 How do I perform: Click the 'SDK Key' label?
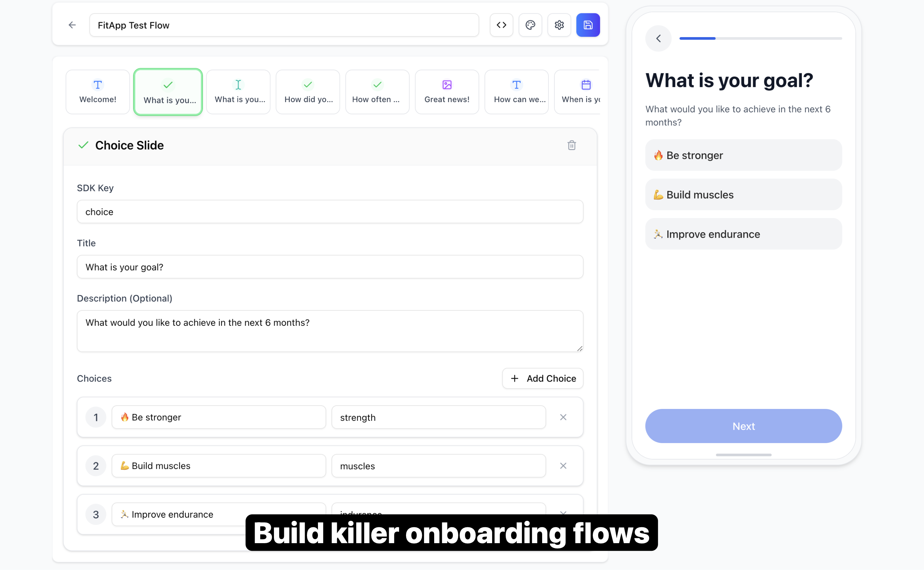point(95,188)
